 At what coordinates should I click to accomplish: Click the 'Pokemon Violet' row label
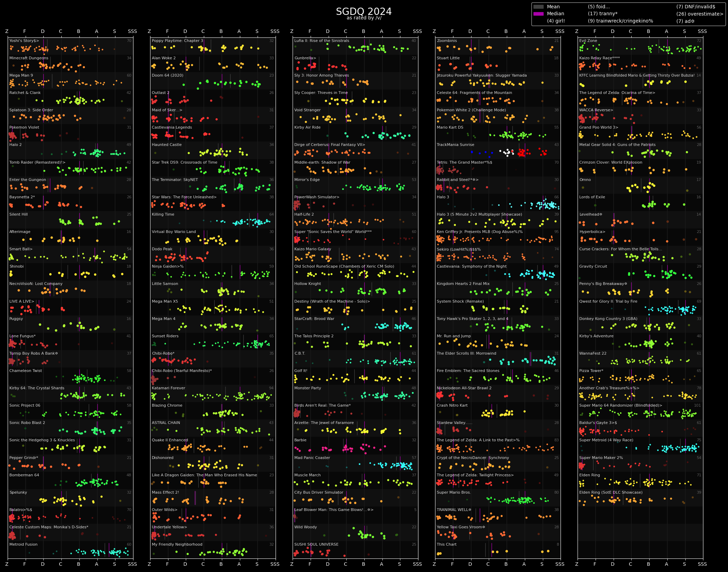(x=24, y=127)
